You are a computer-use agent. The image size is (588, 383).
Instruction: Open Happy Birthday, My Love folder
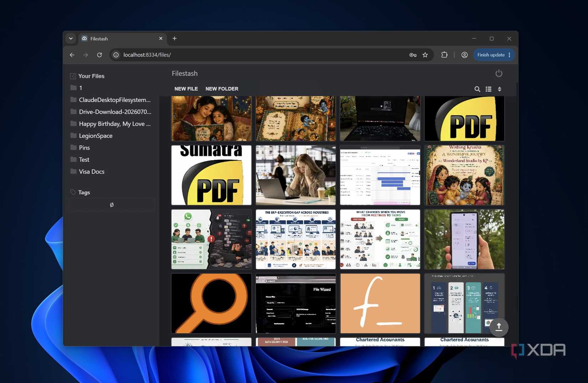[112, 124]
